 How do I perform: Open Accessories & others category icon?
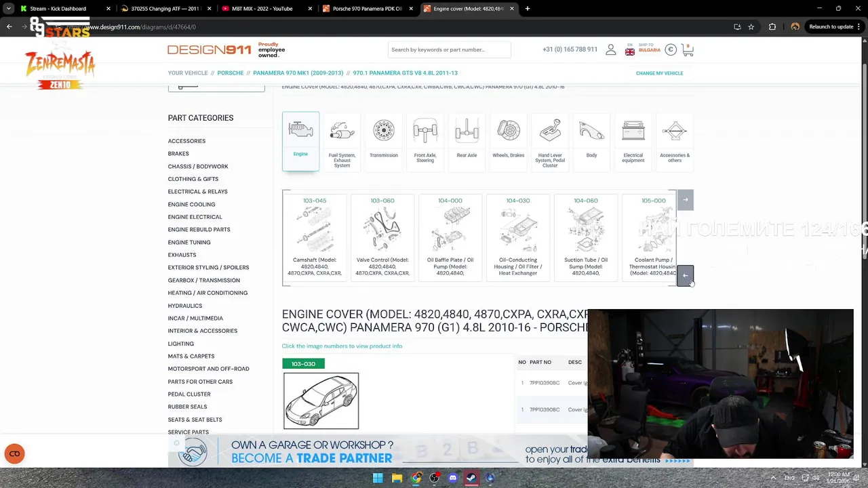[x=675, y=141]
